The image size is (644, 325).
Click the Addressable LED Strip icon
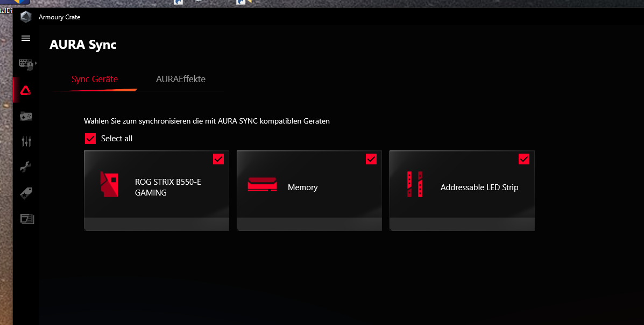coord(415,184)
